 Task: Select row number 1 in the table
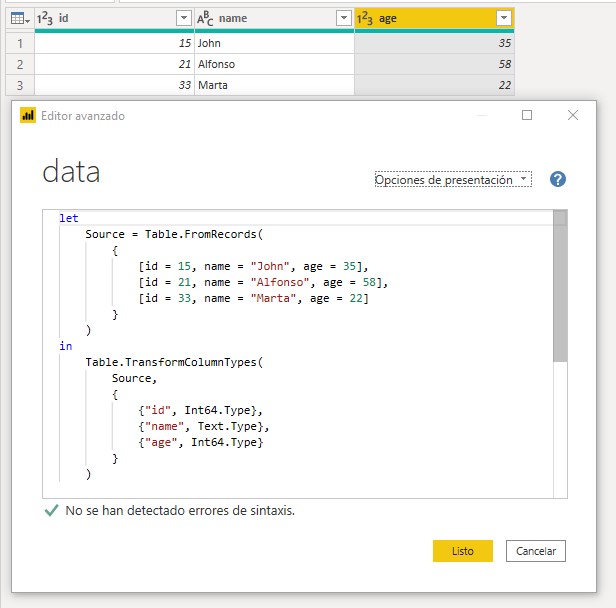pos(20,43)
